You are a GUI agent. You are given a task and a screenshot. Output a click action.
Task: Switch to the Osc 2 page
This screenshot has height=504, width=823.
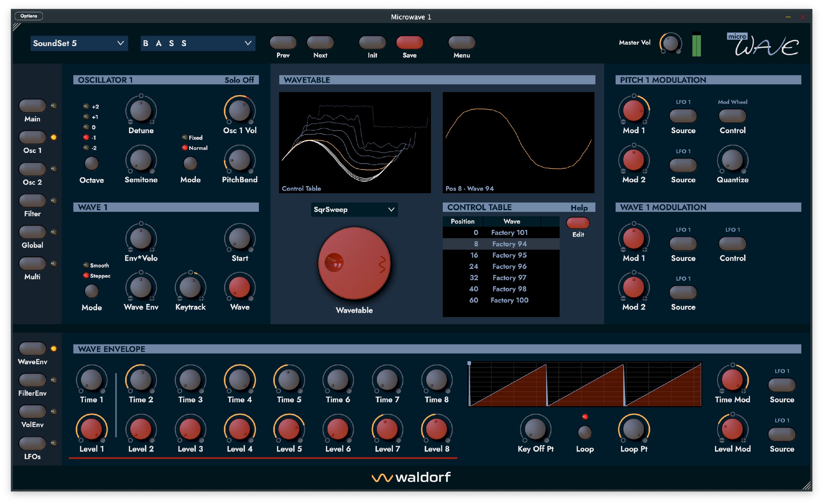tap(32, 169)
